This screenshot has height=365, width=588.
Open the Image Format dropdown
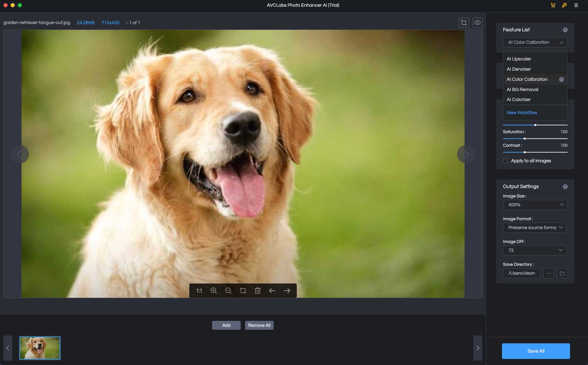pyautogui.click(x=535, y=228)
